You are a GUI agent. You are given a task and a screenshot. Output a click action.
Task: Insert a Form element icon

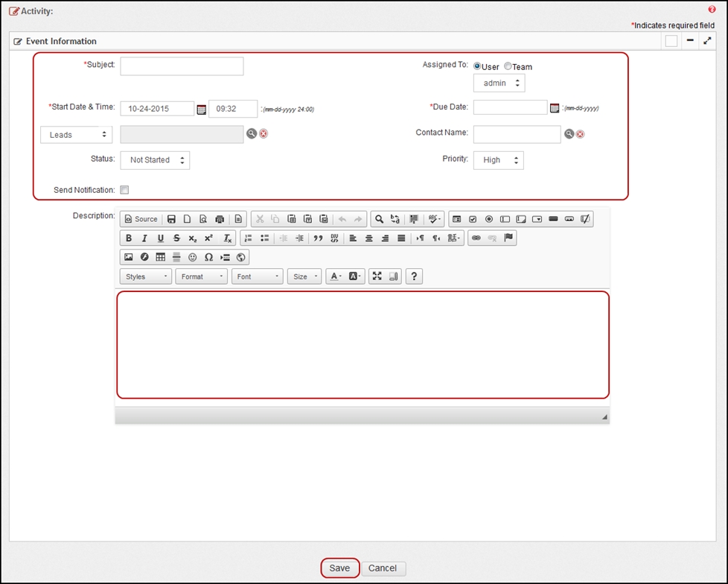coord(457,219)
